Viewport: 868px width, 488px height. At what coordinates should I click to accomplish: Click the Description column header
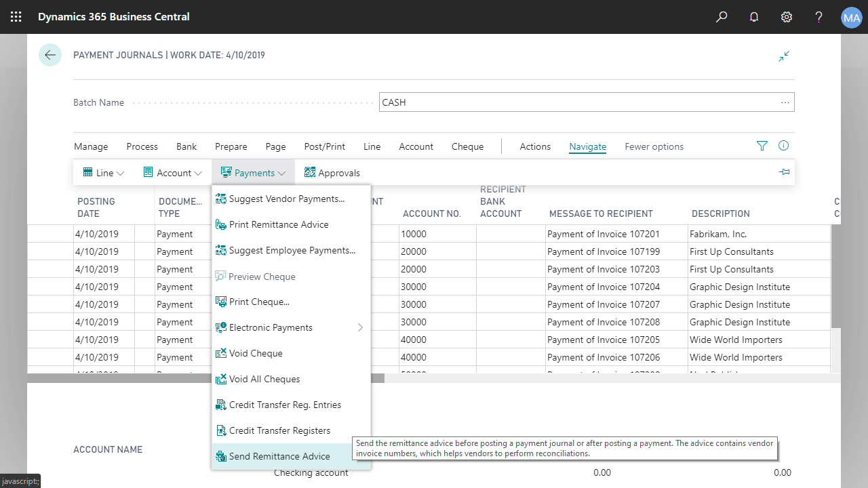tap(720, 213)
